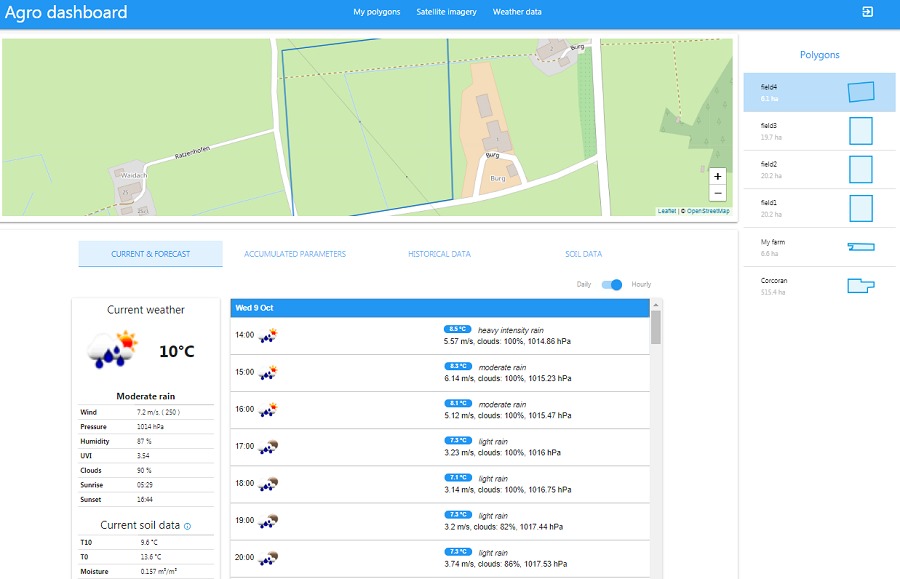This screenshot has height=579, width=900.
Task: Click the current weather rain icon
Action: (112, 349)
